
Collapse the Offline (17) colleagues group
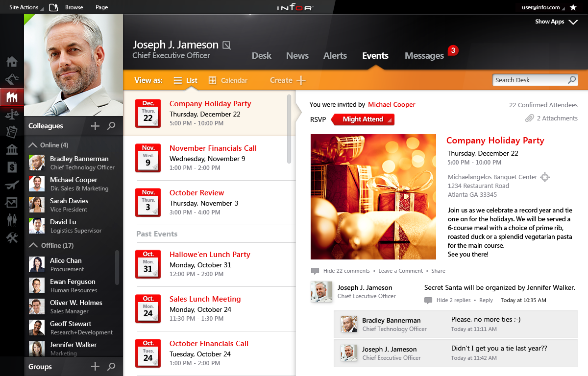51,245
